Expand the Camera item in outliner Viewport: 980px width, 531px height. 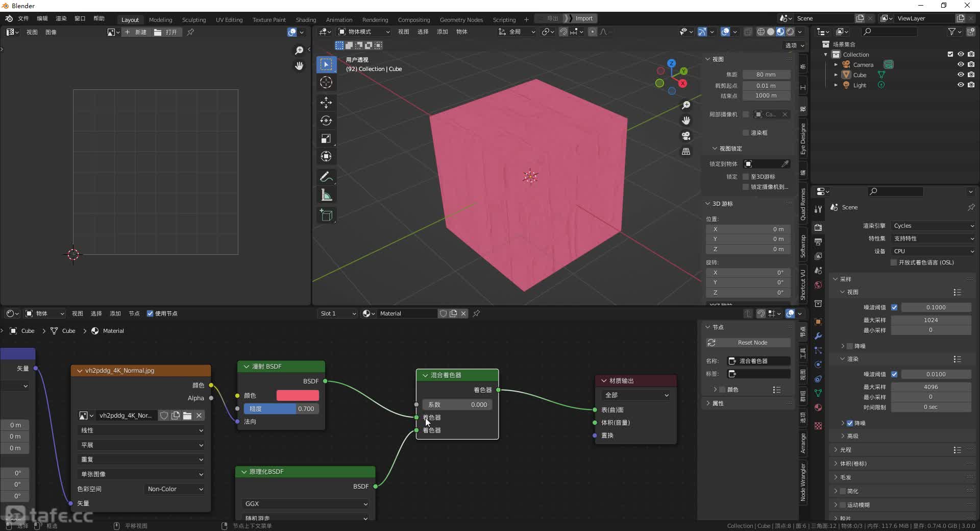pyautogui.click(x=836, y=65)
